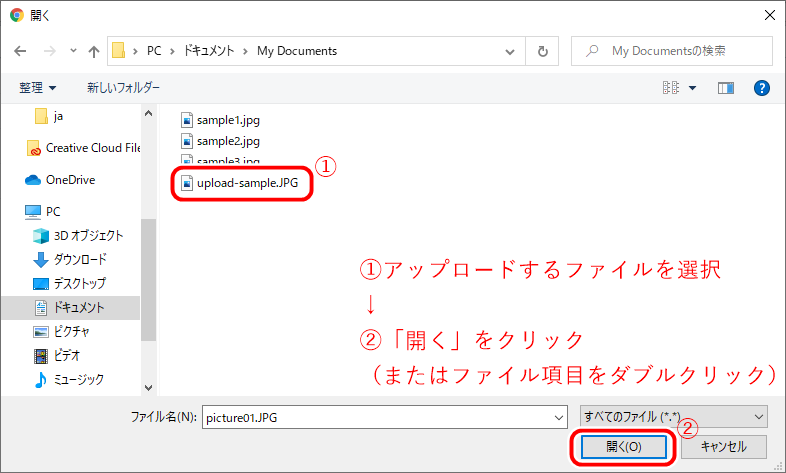Open the help question mark icon
The width and height of the screenshot is (786, 473).
pos(760,88)
